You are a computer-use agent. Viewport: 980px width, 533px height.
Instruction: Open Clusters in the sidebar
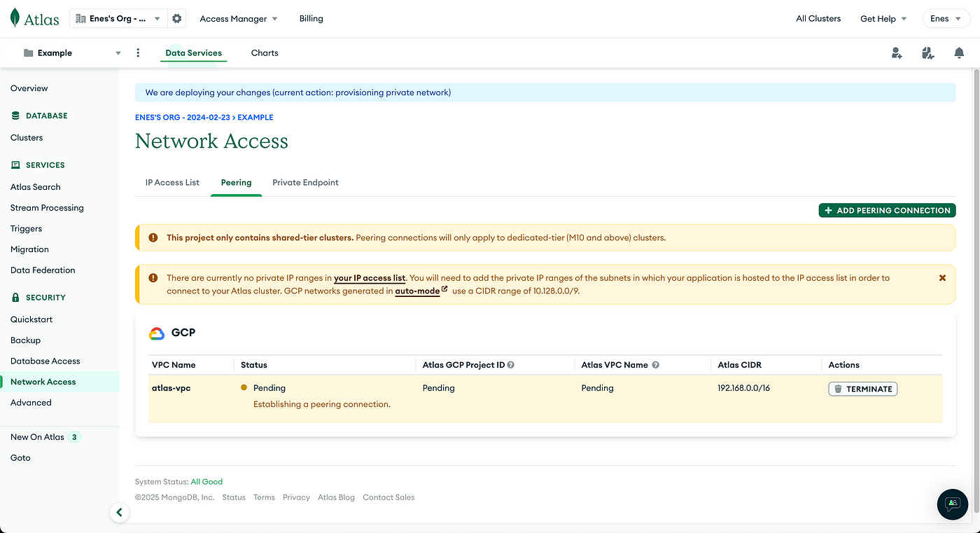tap(27, 138)
